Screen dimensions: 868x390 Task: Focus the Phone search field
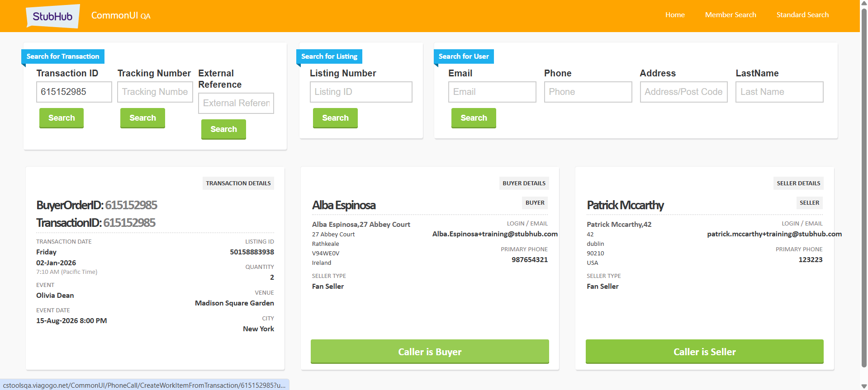coord(588,92)
